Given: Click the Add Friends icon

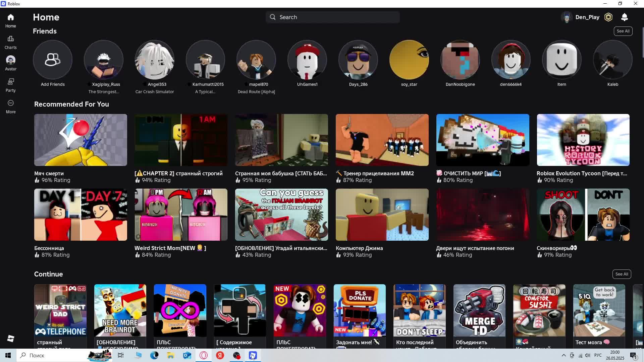Looking at the screenshot, I should 53,60.
